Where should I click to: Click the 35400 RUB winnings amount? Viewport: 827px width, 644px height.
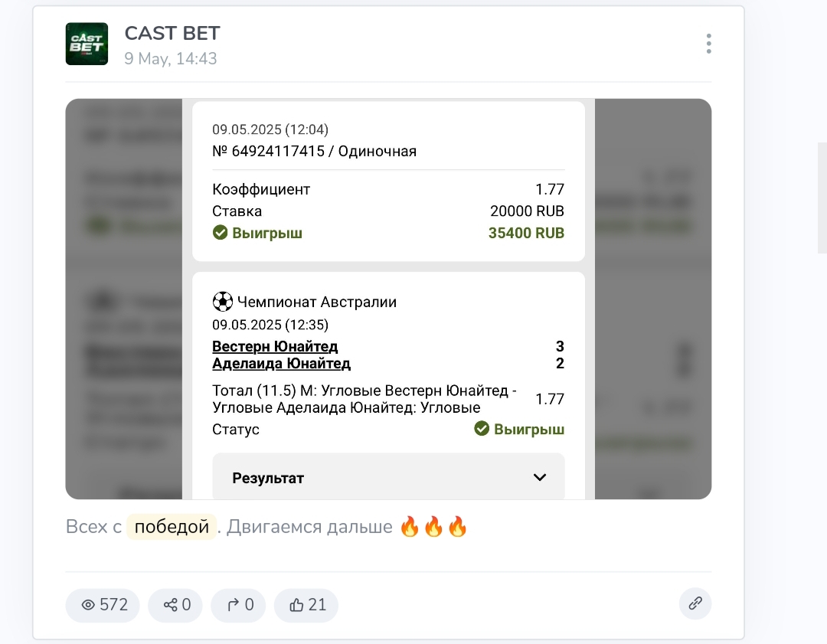tap(526, 233)
